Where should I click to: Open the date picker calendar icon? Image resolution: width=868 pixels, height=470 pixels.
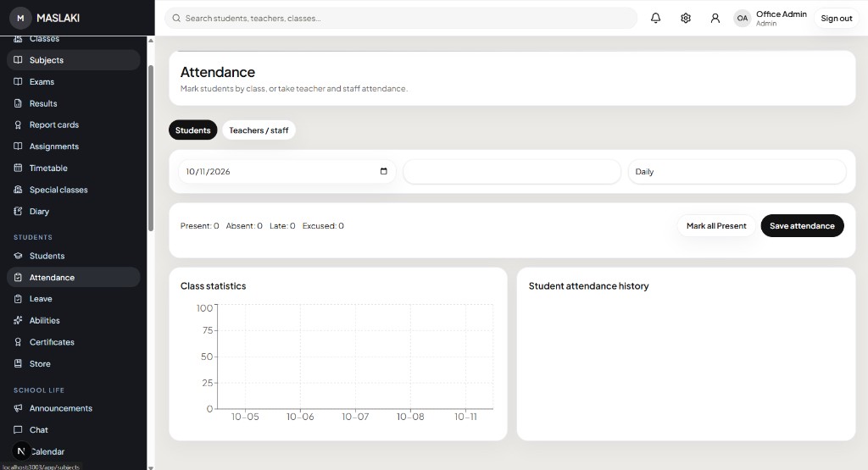tap(384, 171)
